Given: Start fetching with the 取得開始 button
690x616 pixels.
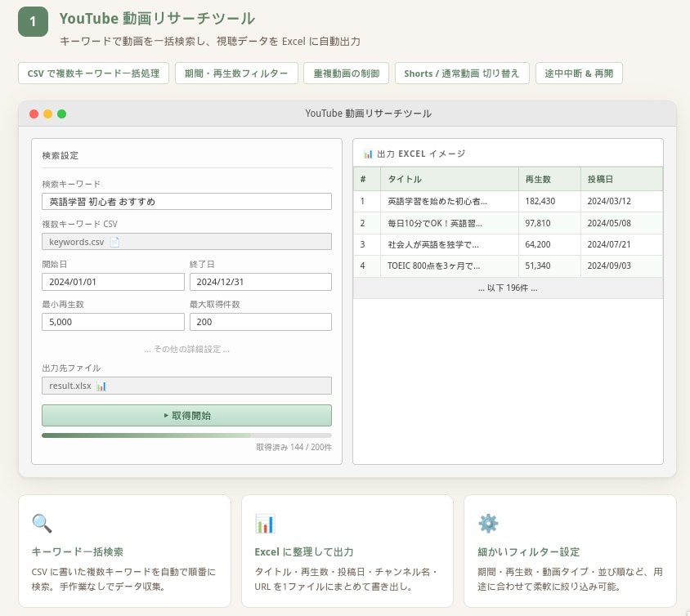Looking at the screenshot, I should point(186,416).
